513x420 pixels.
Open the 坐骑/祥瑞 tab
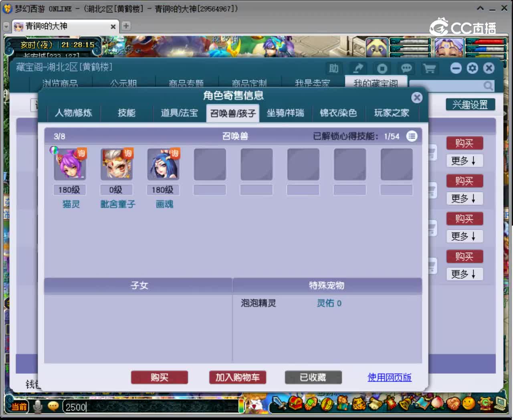click(x=285, y=113)
